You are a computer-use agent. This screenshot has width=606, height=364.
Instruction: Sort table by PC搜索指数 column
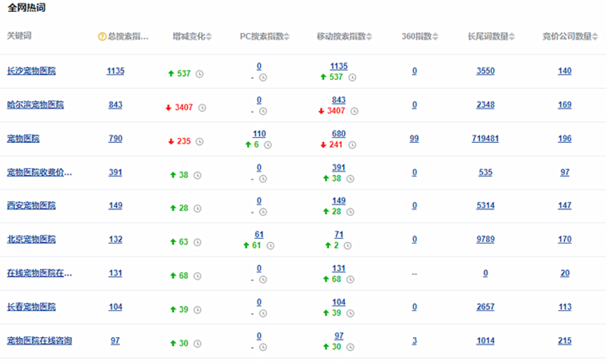coord(287,36)
